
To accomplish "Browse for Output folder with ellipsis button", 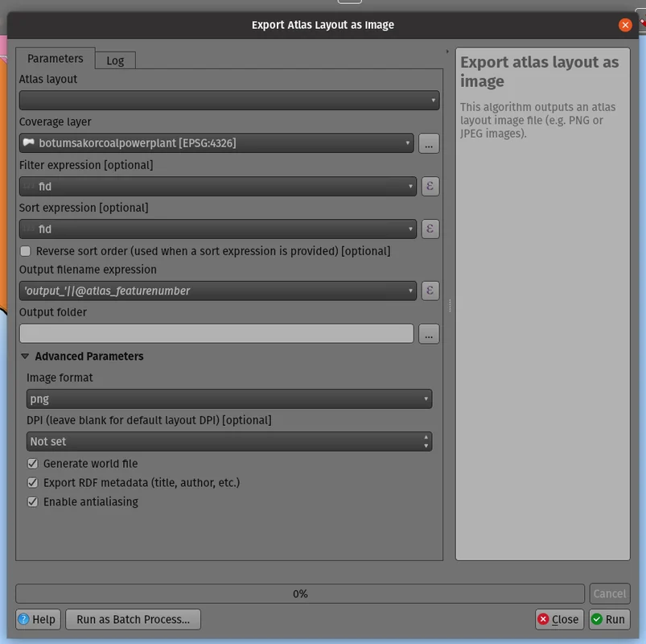I will [429, 334].
